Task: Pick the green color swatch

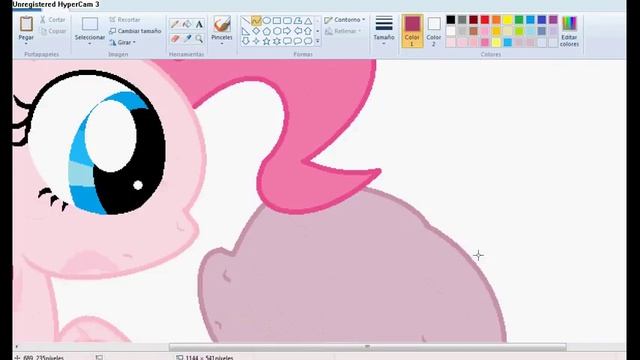Action: (519, 20)
